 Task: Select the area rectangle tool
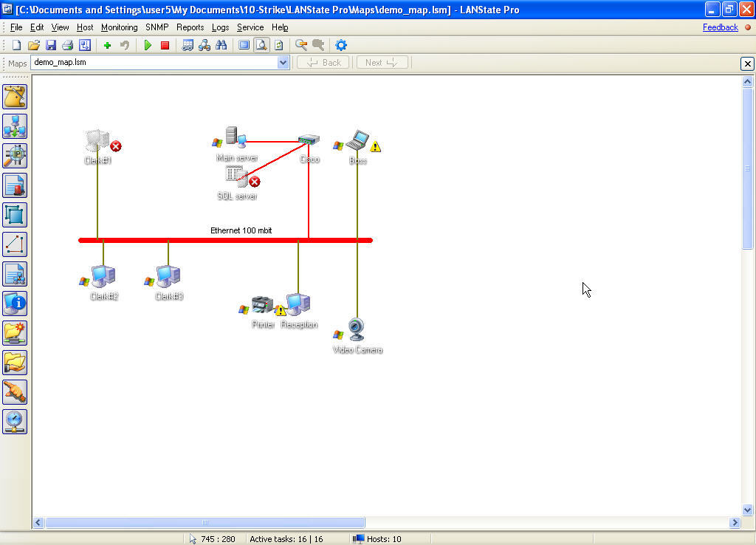pos(15,215)
